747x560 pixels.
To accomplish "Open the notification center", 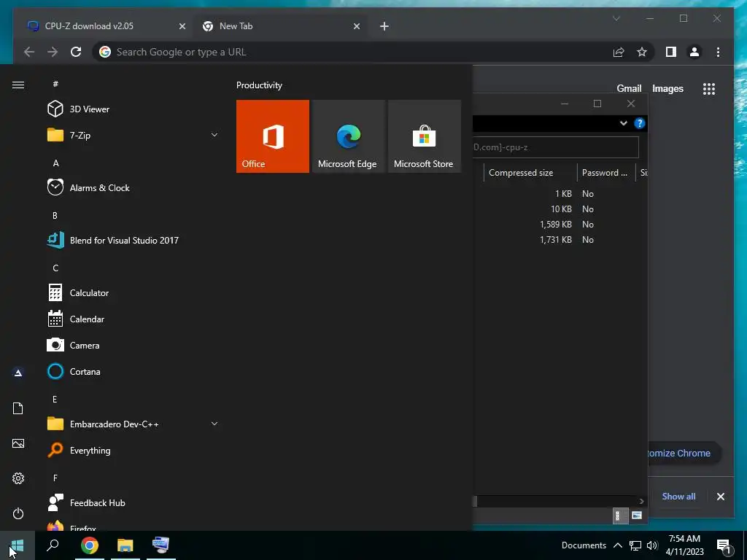I will point(724,546).
